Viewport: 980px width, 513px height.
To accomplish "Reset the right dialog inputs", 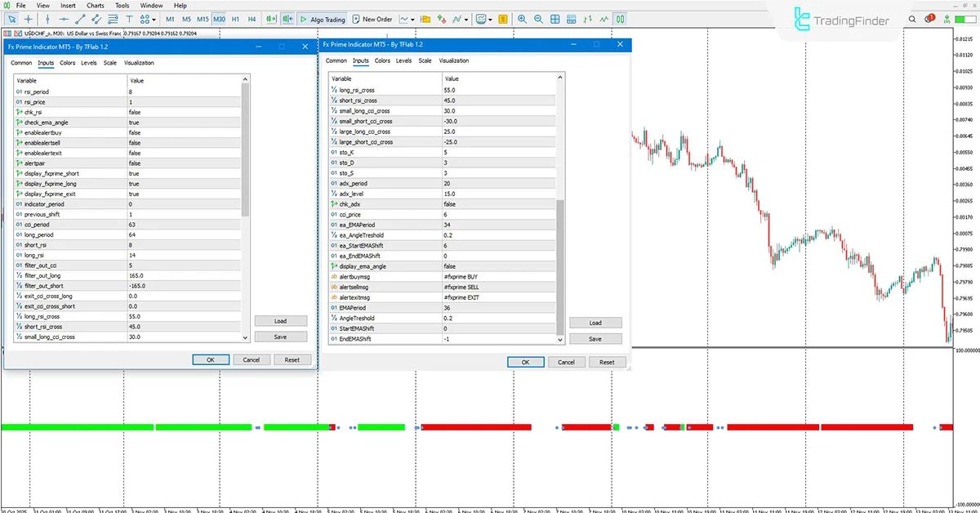I will 608,362.
